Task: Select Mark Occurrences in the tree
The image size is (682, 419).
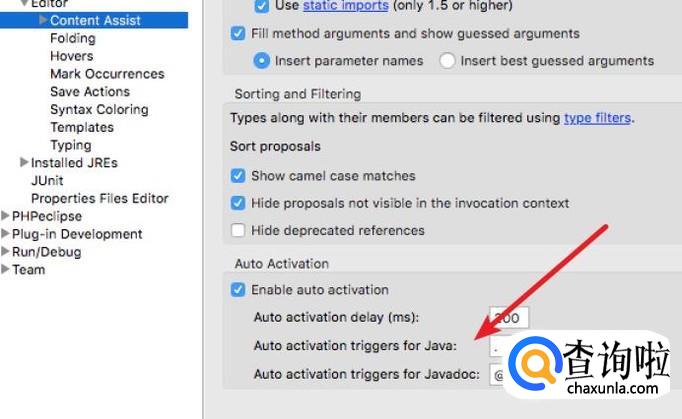Action: coord(107,74)
